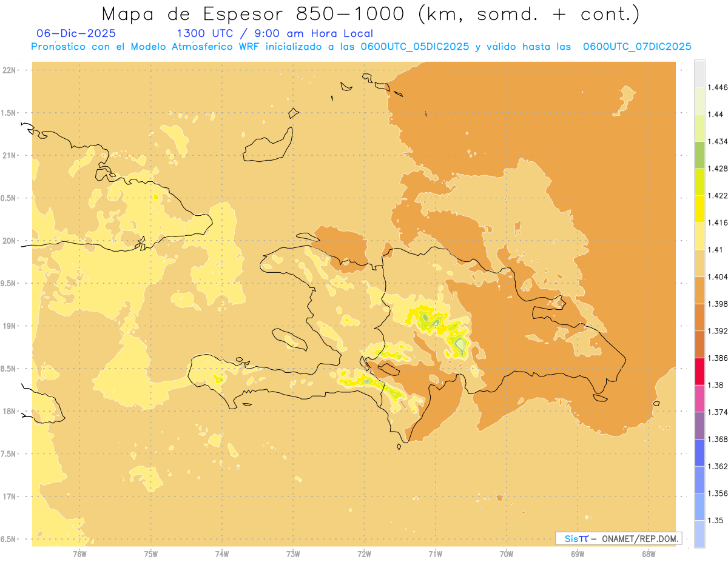Image resolution: width=728 pixels, height=562 pixels.
Task: Click the longitude label '74W'
Action: pyautogui.click(x=222, y=554)
